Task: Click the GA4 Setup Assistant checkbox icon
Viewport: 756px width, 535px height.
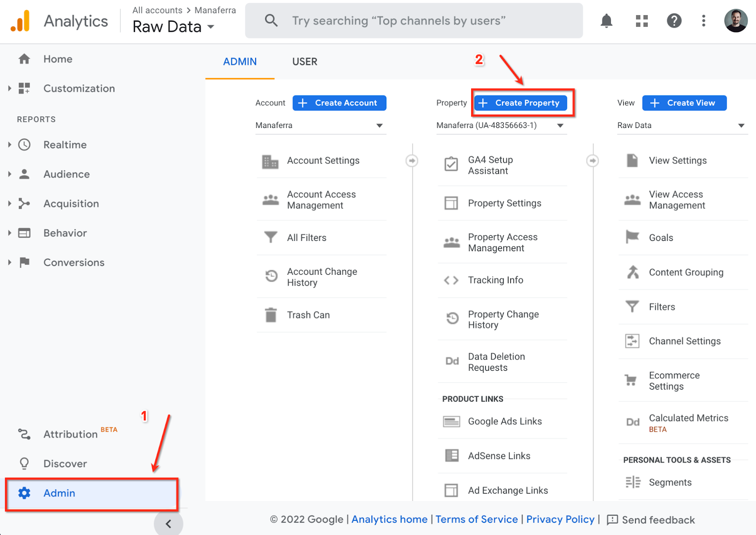Action: tap(451, 164)
